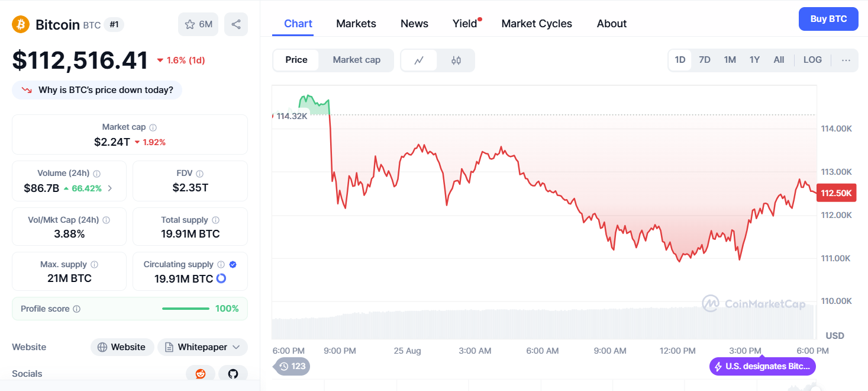Switch to the Markets tab
The image size is (868, 391).
coord(356,23)
